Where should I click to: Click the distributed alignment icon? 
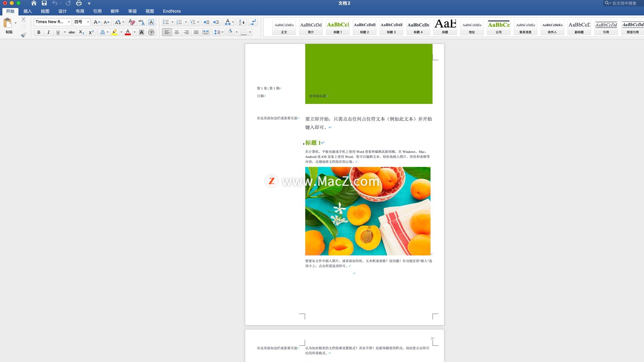(x=206, y=32)
